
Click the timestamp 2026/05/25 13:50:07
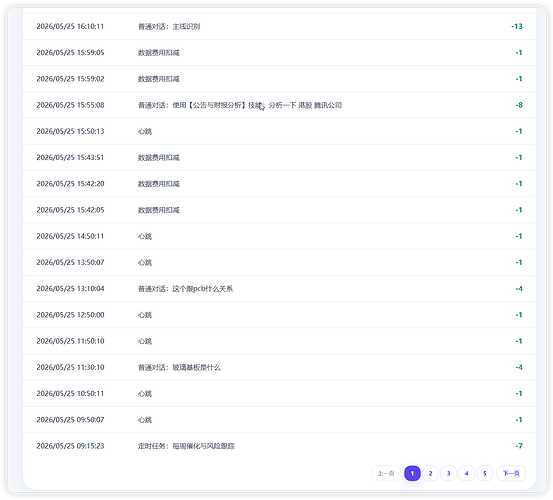tap(70, 262)
